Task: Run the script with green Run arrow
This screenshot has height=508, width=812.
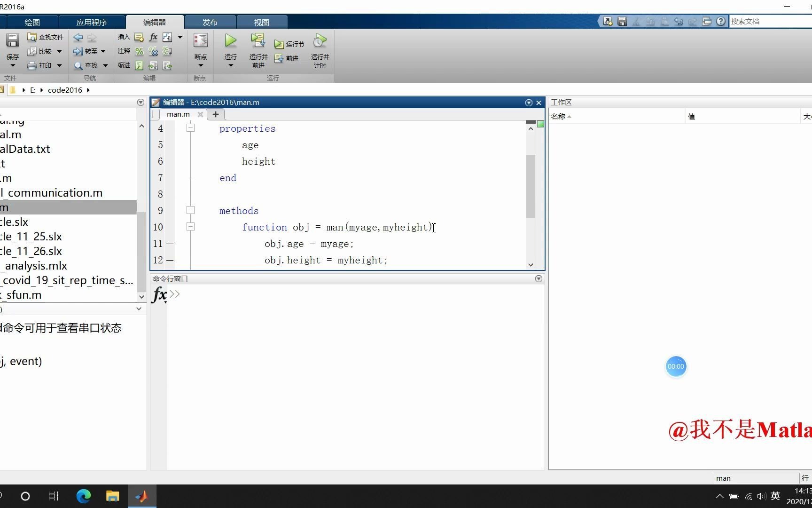Action: coord(230,40)
